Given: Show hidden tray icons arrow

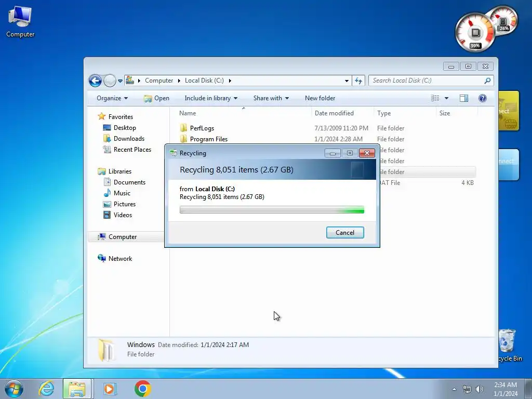Looking at the screenshot, I should (x=454, y=389).
